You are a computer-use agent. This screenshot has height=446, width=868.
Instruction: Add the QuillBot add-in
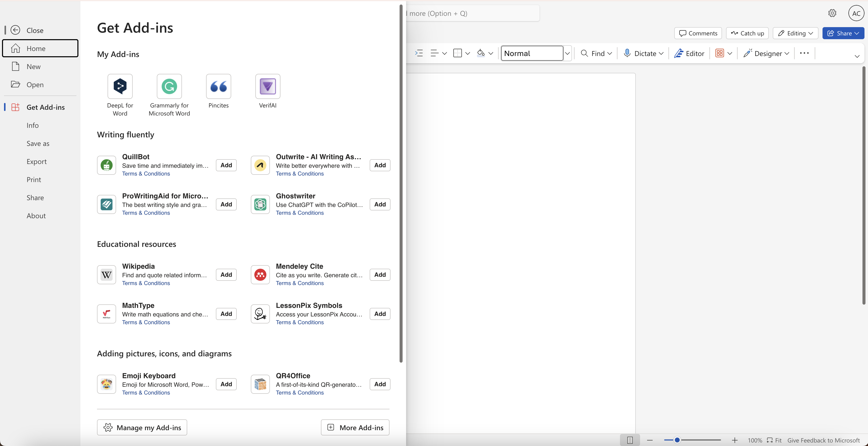pyautogui.click(x=226, y=165)
